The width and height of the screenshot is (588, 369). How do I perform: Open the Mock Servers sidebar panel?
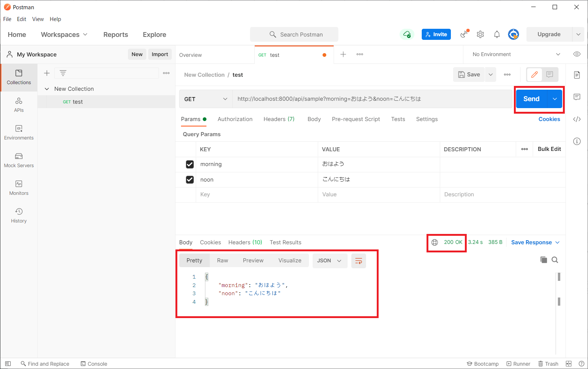[19, 161]
